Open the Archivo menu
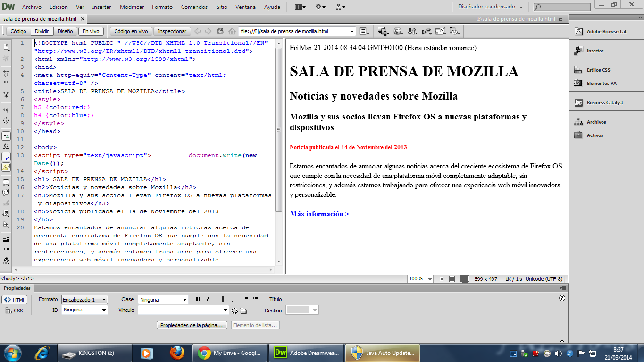The width and height of the screenshot is (644, 362). (x=32, y=7)
